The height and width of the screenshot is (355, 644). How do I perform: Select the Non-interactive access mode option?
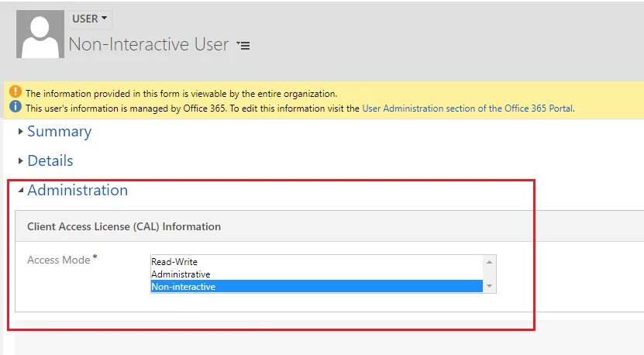[x=184, y=287]
